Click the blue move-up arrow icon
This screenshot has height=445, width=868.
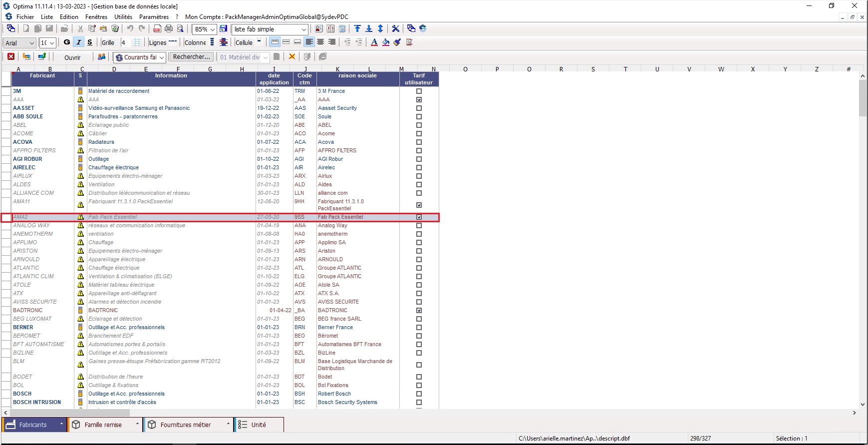click(357, 29)
